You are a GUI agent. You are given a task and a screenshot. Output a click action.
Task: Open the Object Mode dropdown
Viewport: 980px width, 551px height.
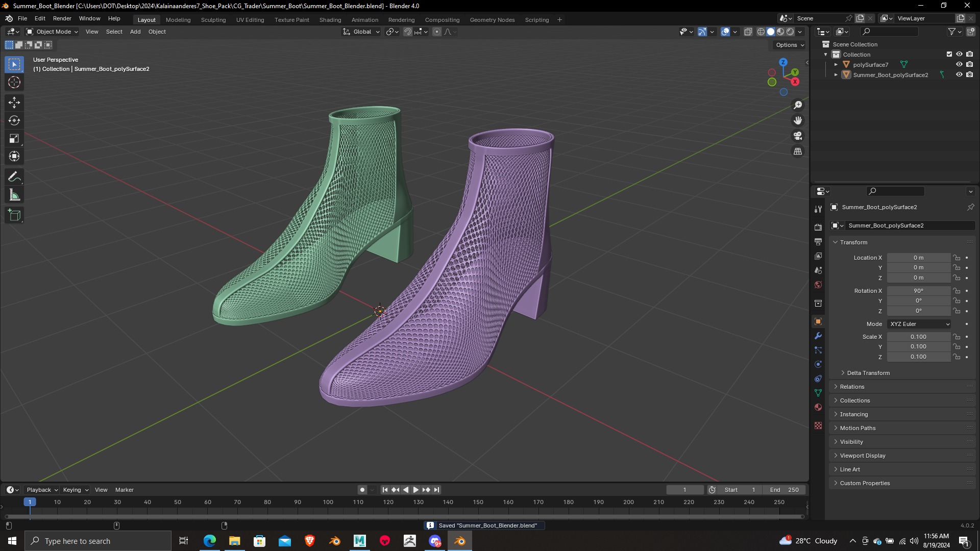click(52, 32)
